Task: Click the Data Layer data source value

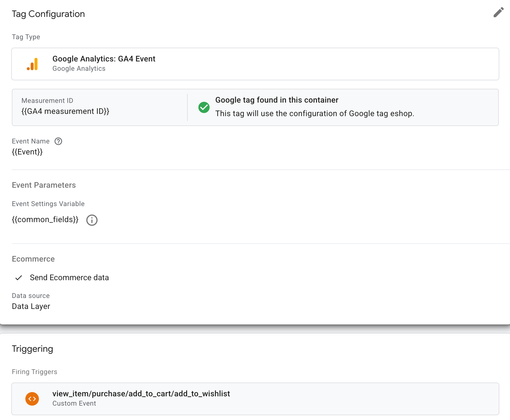Action: (x=31, y=306)
